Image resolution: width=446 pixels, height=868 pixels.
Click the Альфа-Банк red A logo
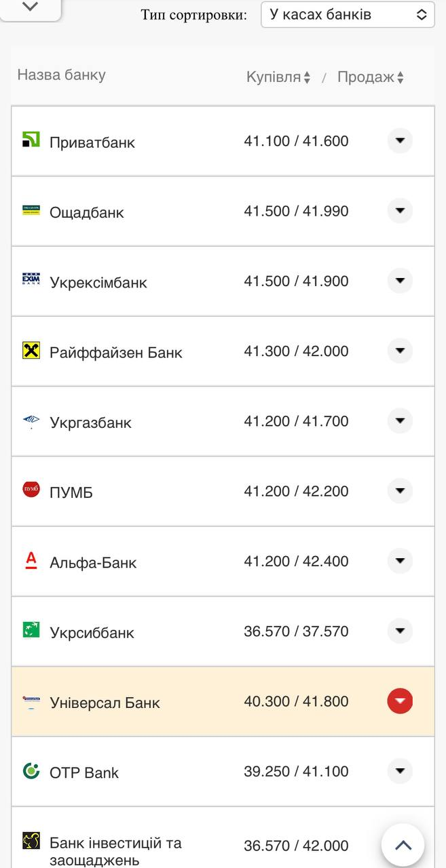(x=31, y=560)
